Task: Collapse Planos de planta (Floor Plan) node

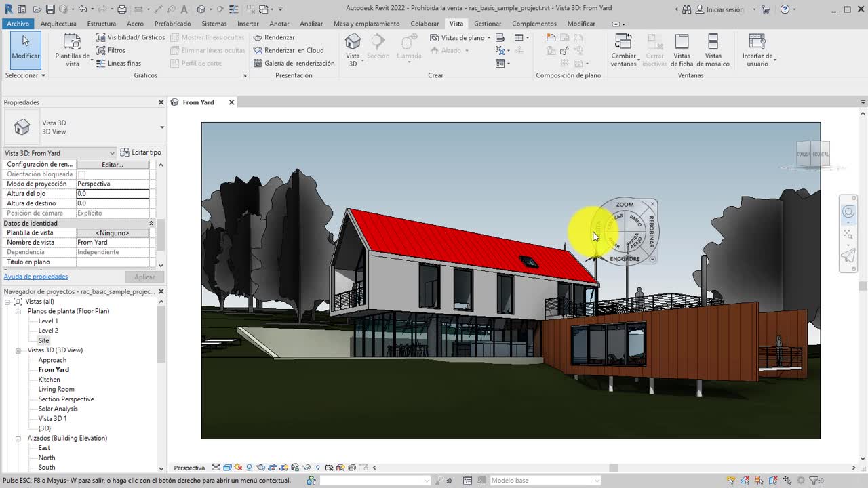Action: point(18,312)
